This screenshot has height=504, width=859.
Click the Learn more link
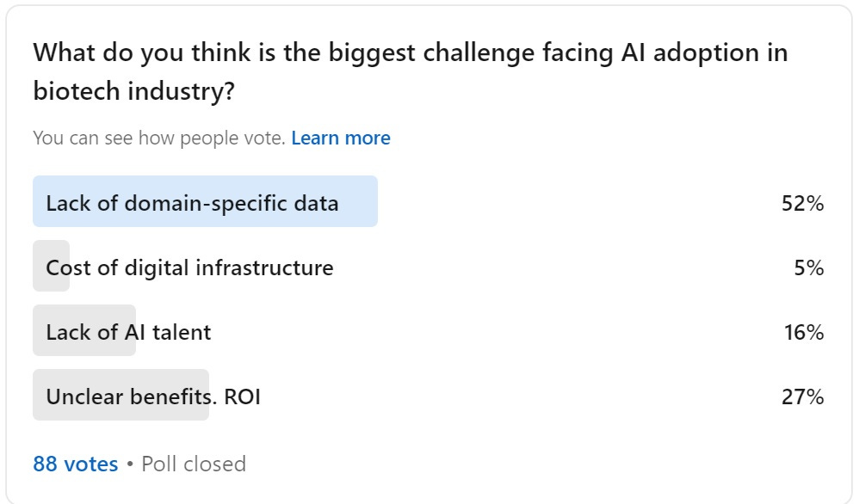(x=342, y=138)
